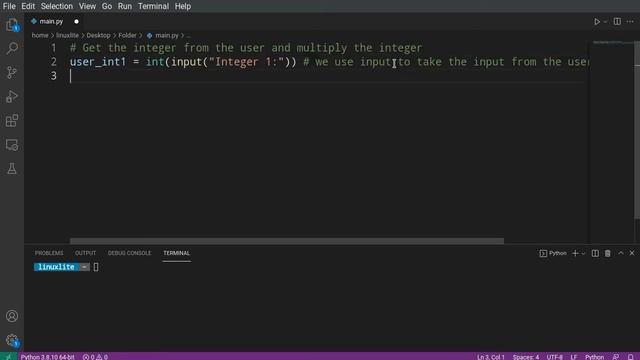Image resolution: width=640 pixels, height=360 pixels.
Task: Open the Selection menu
Action: click(56, 7)
